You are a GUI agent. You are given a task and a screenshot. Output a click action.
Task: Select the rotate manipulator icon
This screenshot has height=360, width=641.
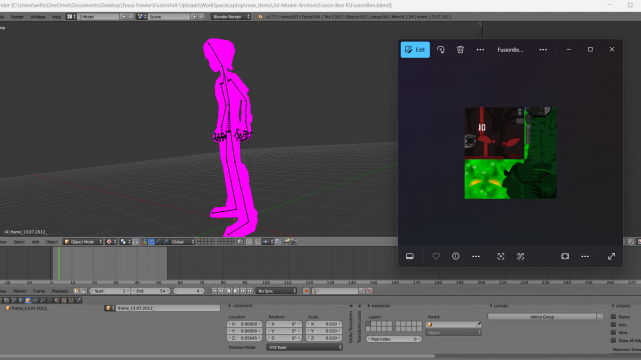(x=159, y=242)
